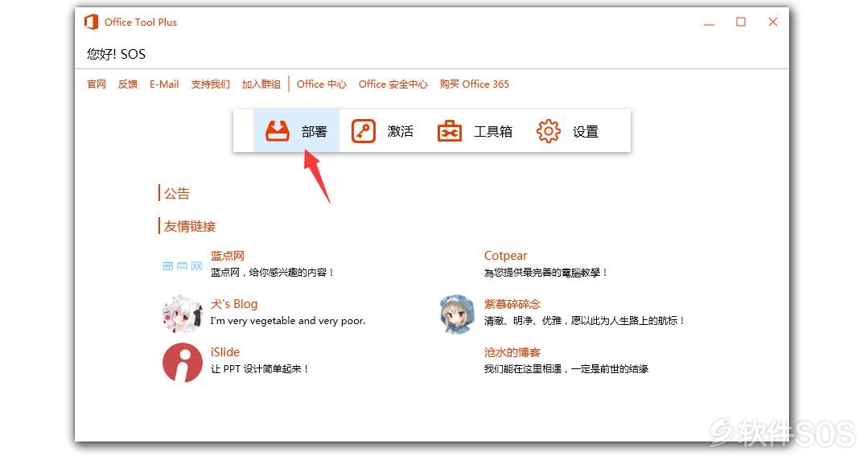Select the 工具箱 menu label
This screenshot has width=868, height=456.
pyautogui.click(x=492, y=132)
